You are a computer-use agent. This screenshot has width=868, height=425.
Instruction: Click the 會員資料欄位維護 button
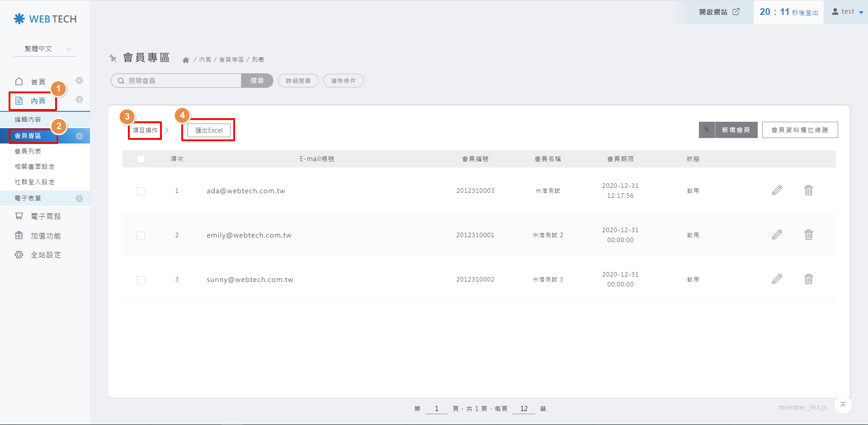[799, 130]
